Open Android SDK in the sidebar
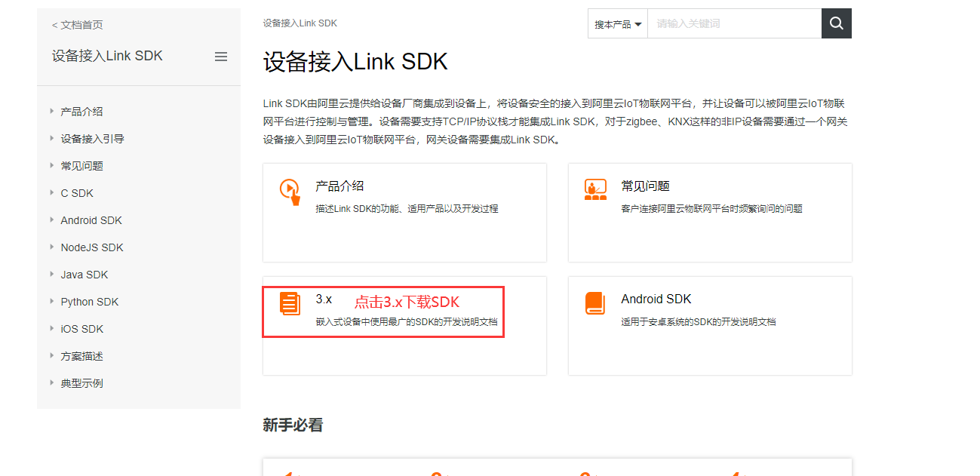980x476 pixels. (x=91, y=220)
